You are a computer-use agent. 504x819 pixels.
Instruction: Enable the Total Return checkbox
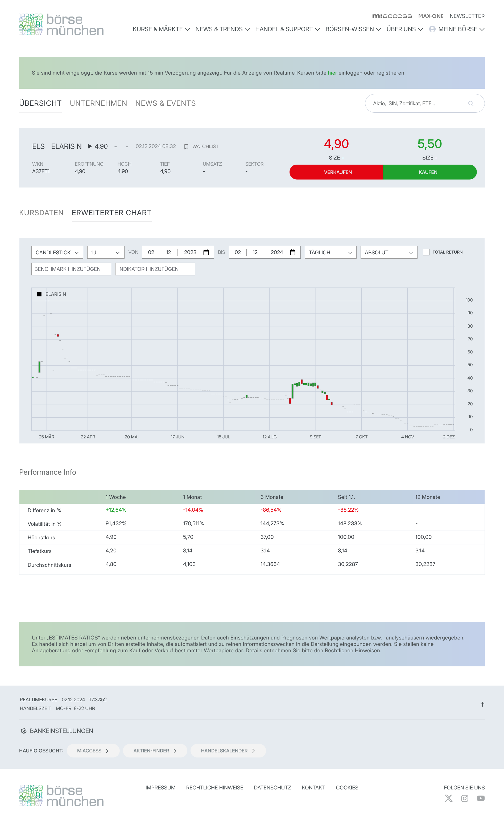coord(426,252)
